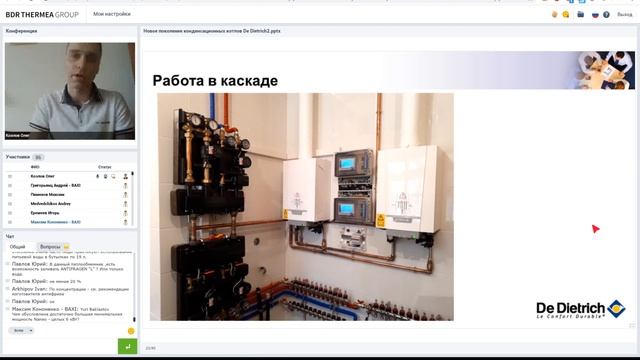The height and width of the screenshot is (360, 640).
Task: Click small square icon beside Еремеев Игорь
Action: [10, 213]
